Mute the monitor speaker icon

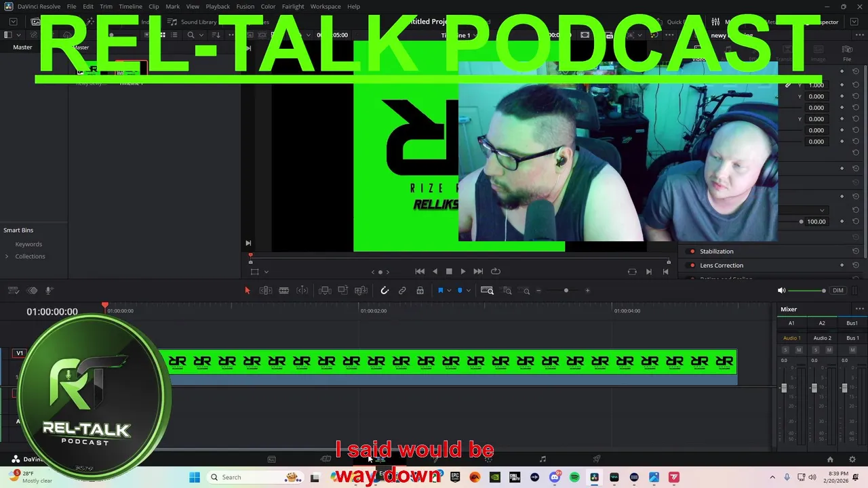pos(781,291)
